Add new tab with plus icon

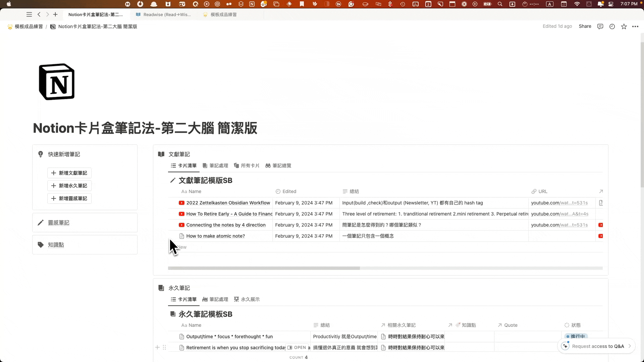[55, 14]
